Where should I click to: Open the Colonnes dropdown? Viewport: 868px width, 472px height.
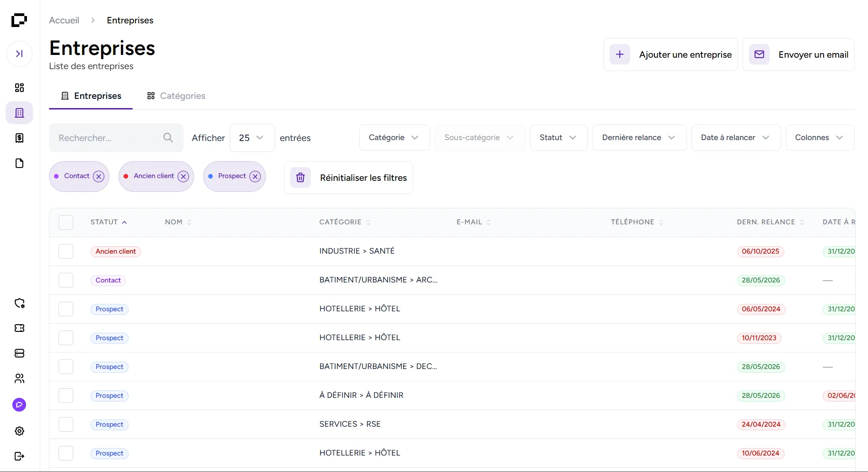pos(819,137)
